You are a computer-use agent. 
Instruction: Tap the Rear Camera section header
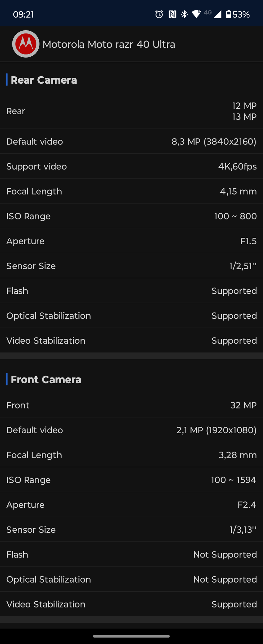(44, 80)
